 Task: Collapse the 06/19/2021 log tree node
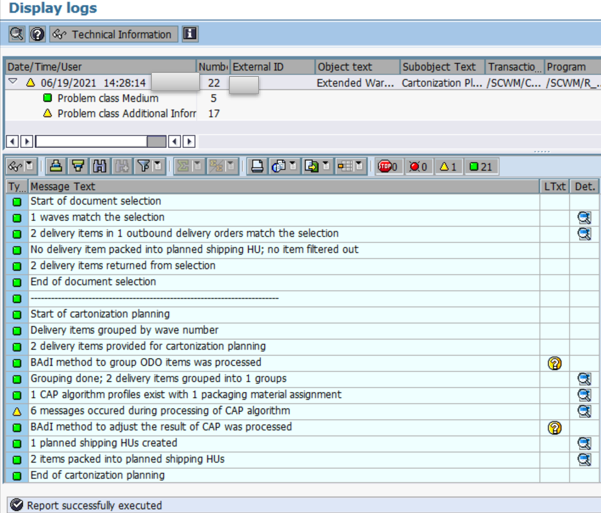click(x=13, y=83)
